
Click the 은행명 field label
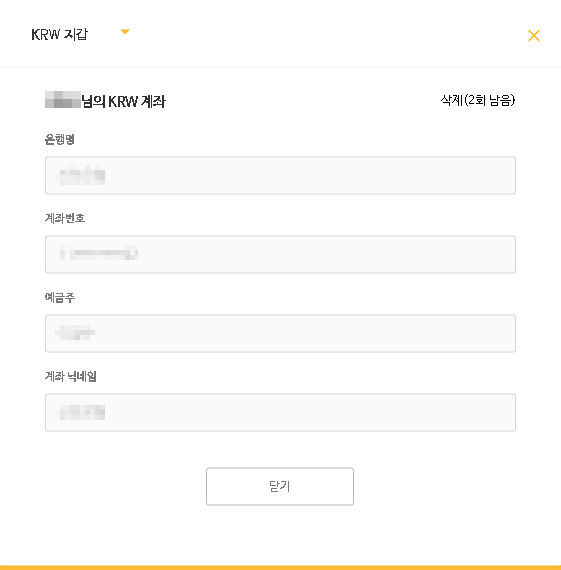click(x=60, y=139)
